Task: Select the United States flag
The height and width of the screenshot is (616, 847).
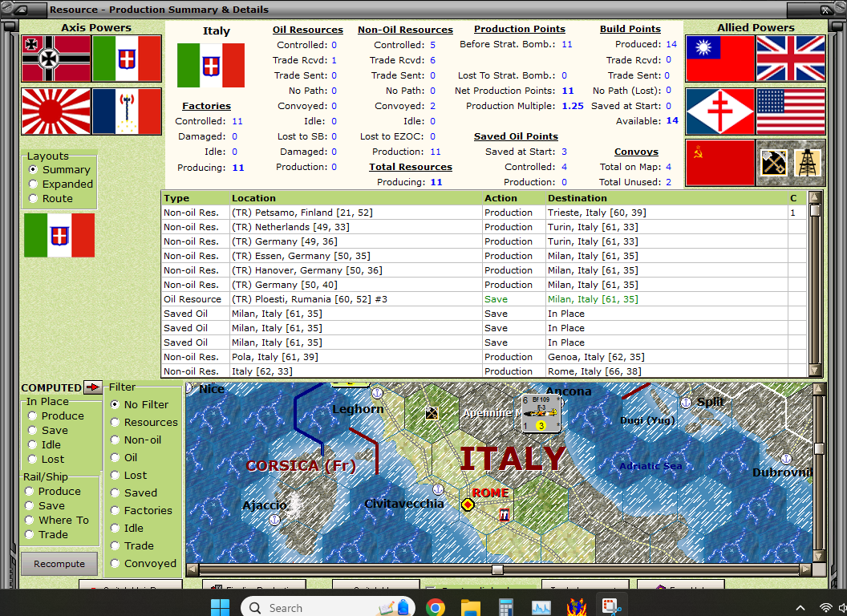Action: point(791,111)
